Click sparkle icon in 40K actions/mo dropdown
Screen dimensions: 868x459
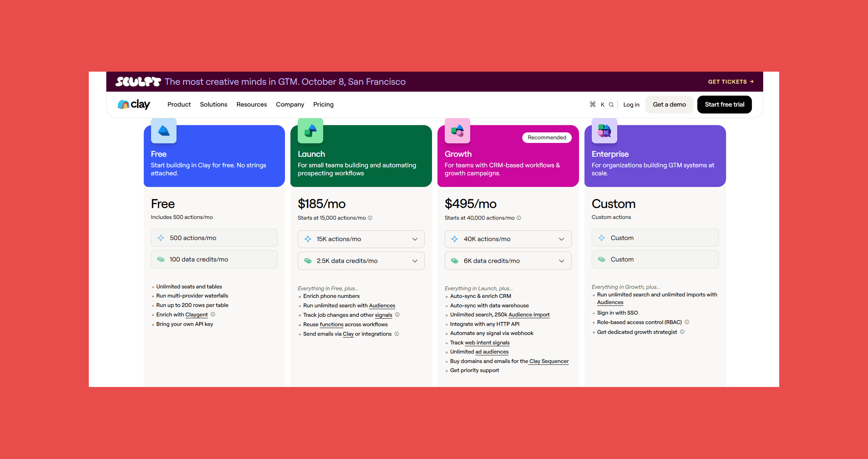coord(455,239)
